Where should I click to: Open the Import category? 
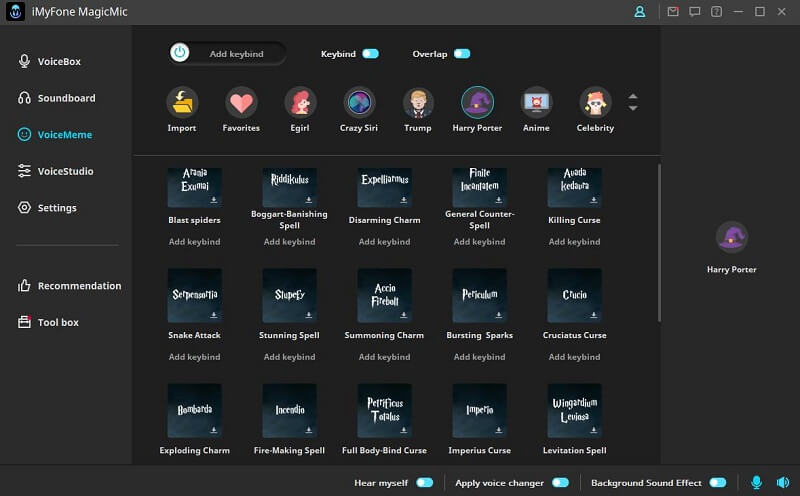182,103
